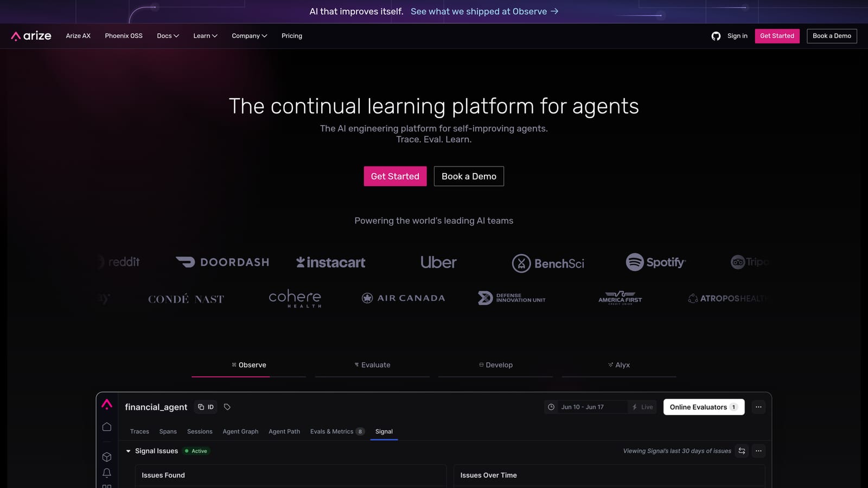The height and width of the screenshot is (488, 868).
Task: Click the Air Canada logo
Action: 403,298
